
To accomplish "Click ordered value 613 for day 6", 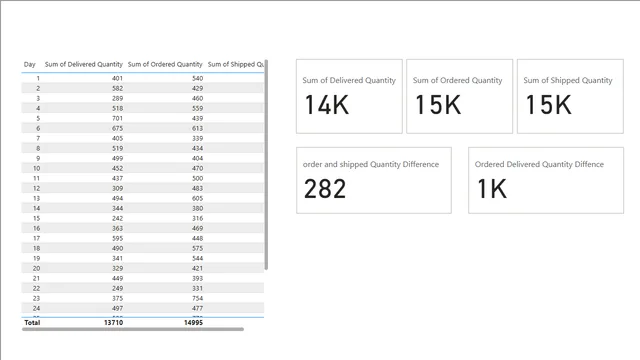I will (198, 128).
